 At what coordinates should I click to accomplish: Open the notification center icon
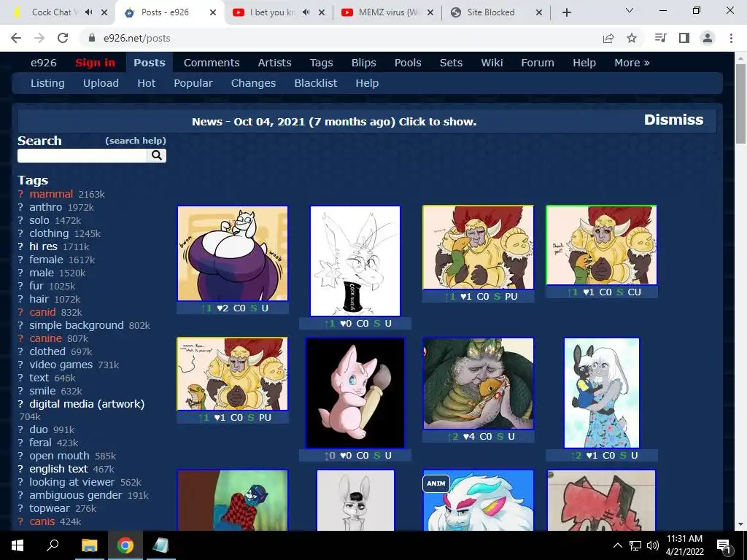point(724,545)
